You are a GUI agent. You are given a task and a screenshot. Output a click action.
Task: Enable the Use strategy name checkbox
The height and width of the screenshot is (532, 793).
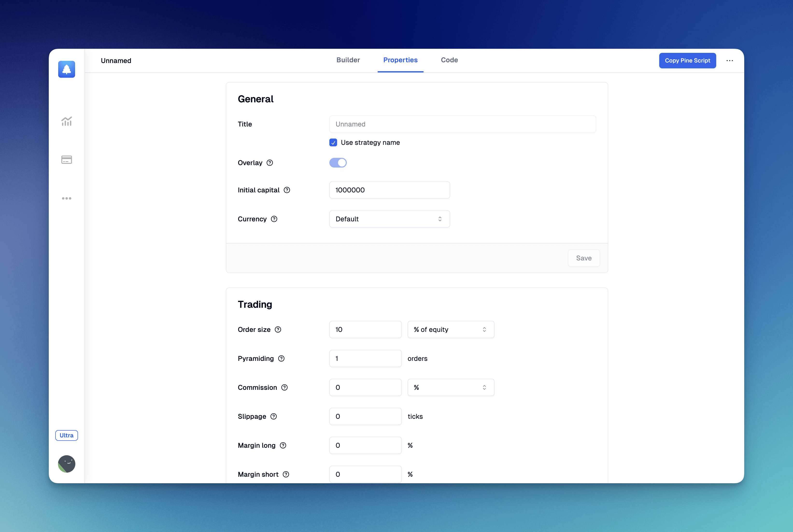pyautogui.click(x=334, y=142)
